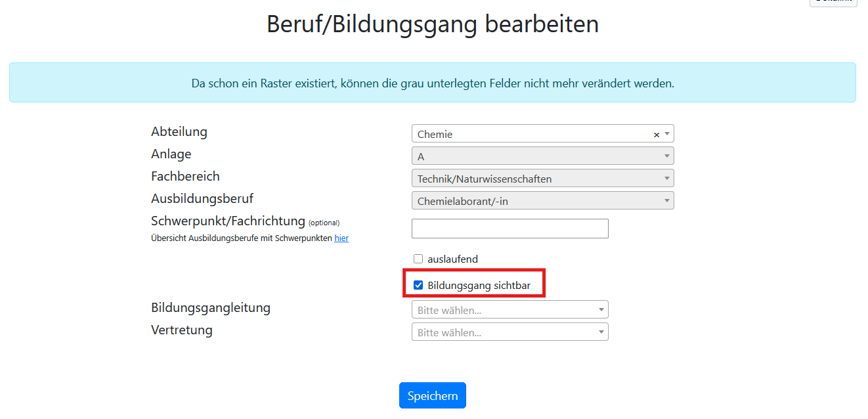This screenshot has width=868, height=419.
Task: Click the greyed Chemielaborant/-in Ausbildungsberuf field
Action: (x=543, y=201)
